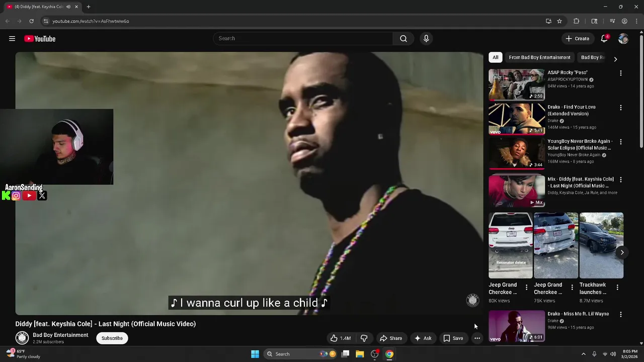Click the browser address bar URL
The width and height of the screenshot is (644, 362).
91,21
